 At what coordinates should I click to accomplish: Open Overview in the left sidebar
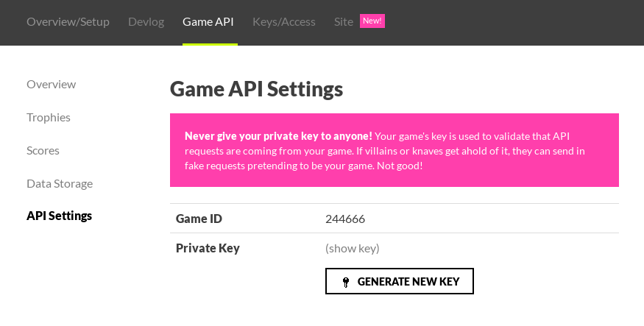point(51,84)
